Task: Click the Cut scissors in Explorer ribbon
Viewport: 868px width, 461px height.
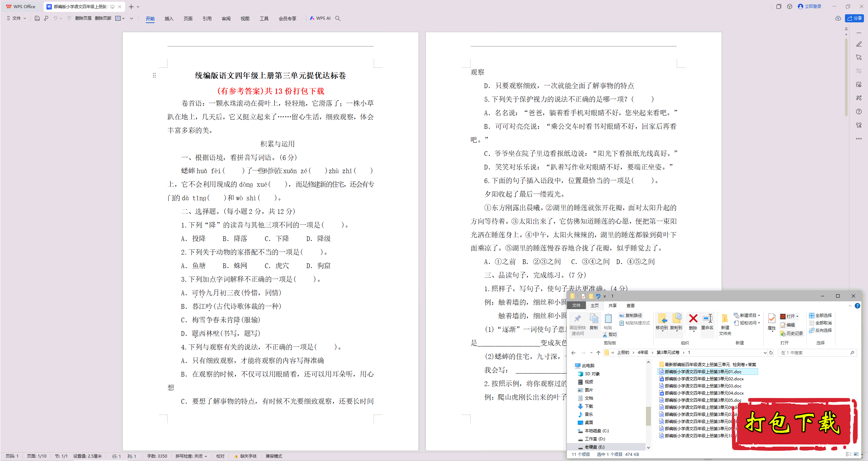Action: [605, 335]
